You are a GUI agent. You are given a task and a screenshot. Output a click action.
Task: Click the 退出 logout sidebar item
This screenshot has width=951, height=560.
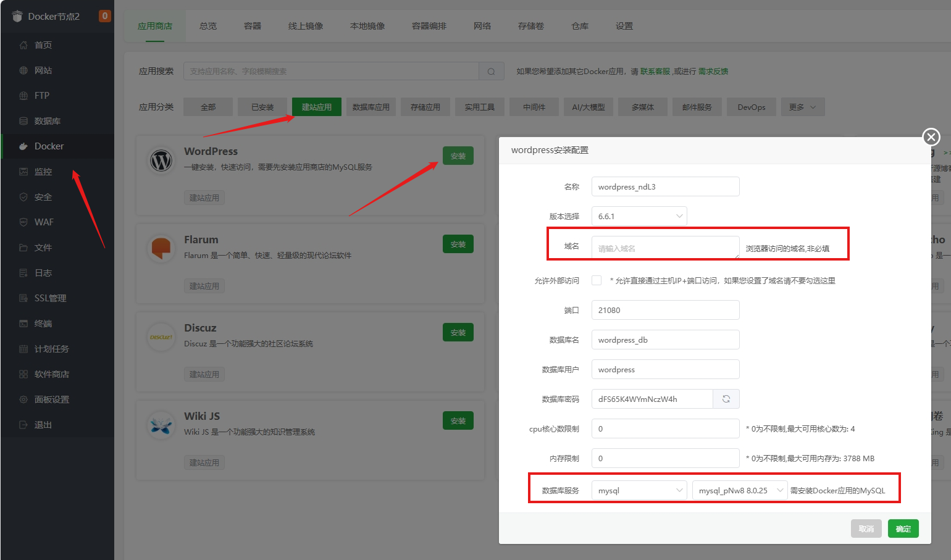[x=57, y=425]
